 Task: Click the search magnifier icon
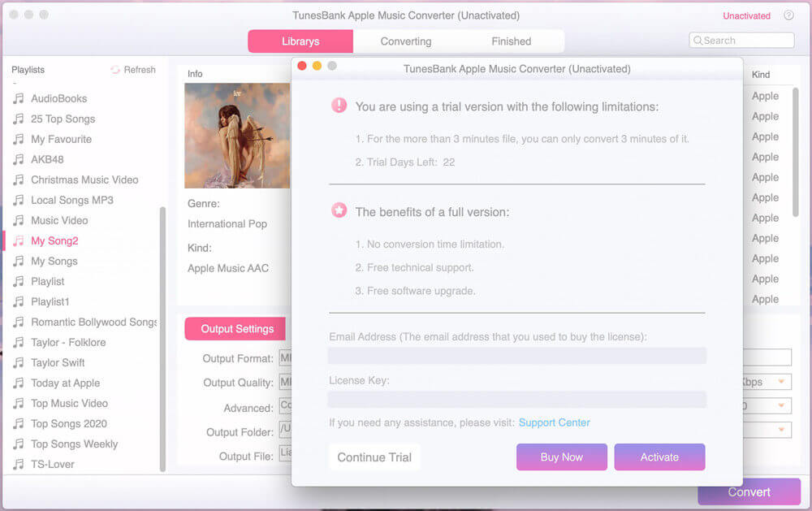697,41
